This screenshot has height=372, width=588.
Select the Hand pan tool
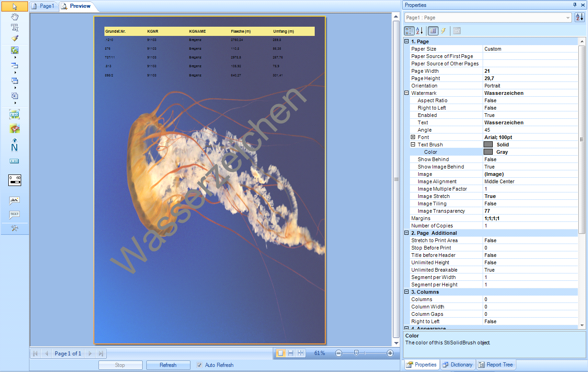14,17
